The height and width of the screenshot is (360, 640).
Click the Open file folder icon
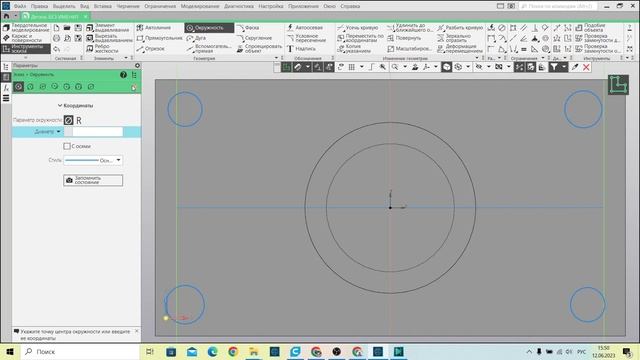point(67,28)
